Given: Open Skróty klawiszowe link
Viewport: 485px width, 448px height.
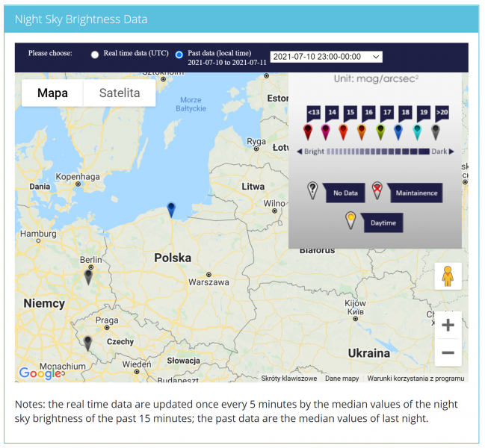Looking at the screenshot, I should [x=289, y=378].
